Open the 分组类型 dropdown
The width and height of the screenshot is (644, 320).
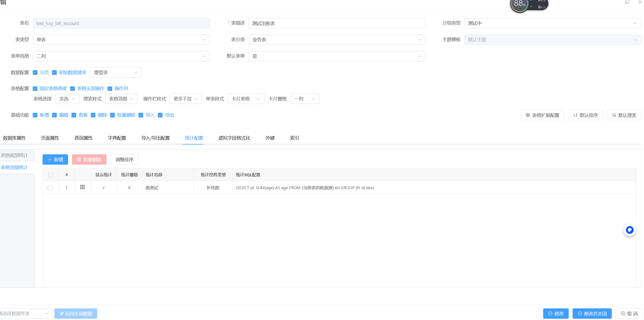coord(552,23)
